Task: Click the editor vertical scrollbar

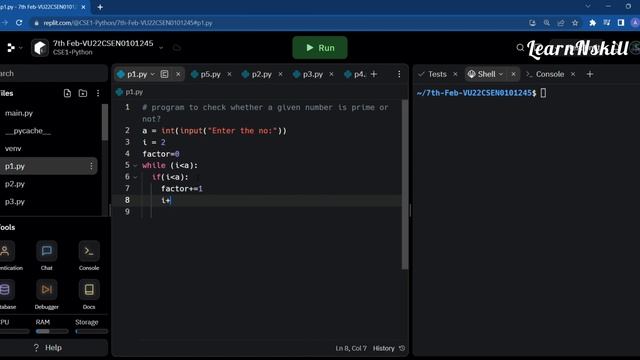Action: coord(405,184)
